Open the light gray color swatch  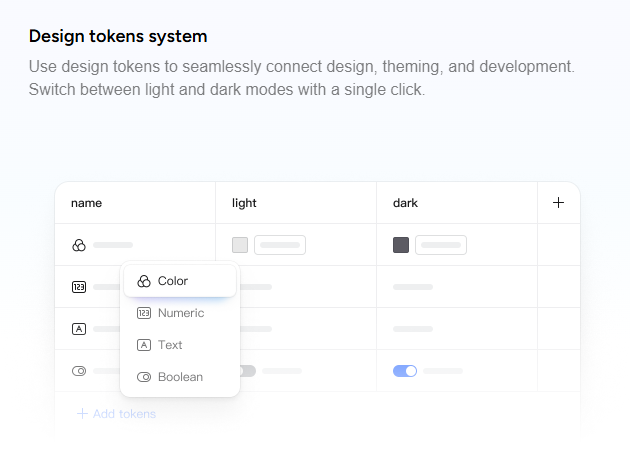pos(240,245)
